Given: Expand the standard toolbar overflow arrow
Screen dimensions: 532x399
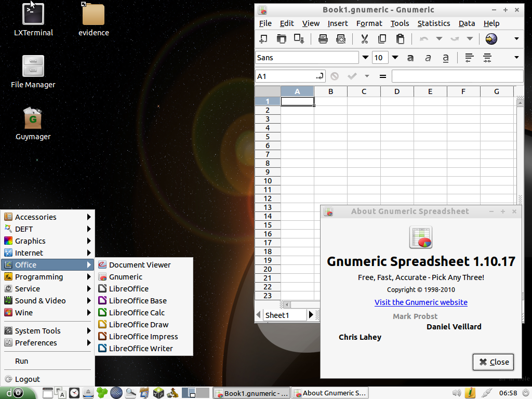Looking at the screenshot, I should (516, 38).
